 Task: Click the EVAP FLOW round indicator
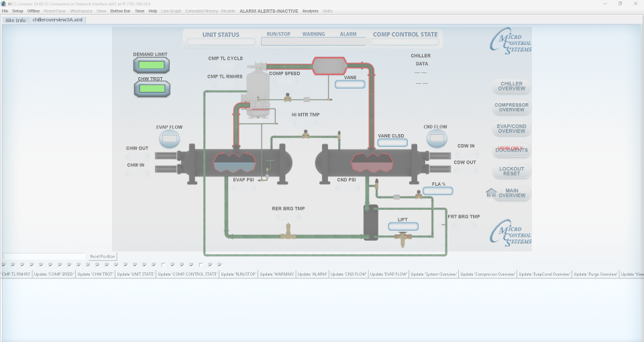(169, 138)
